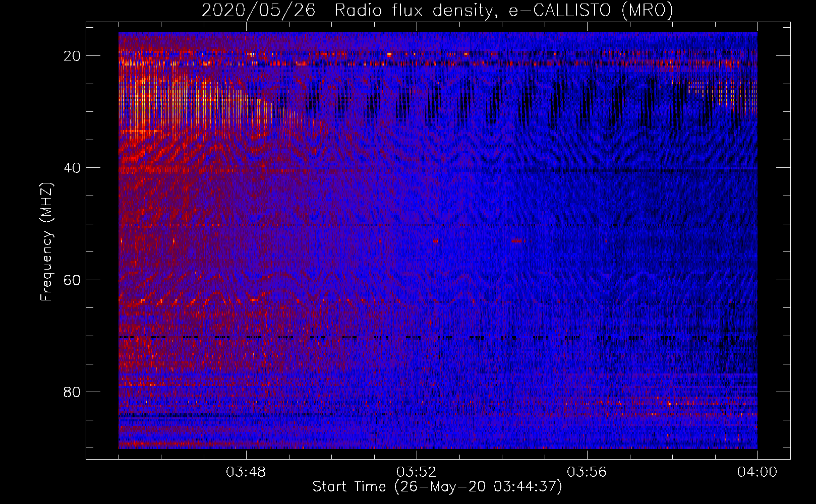The height and width of the screenshot is (504, 816).
Task: Click the 03:56 time tick label
Action: 587,472
